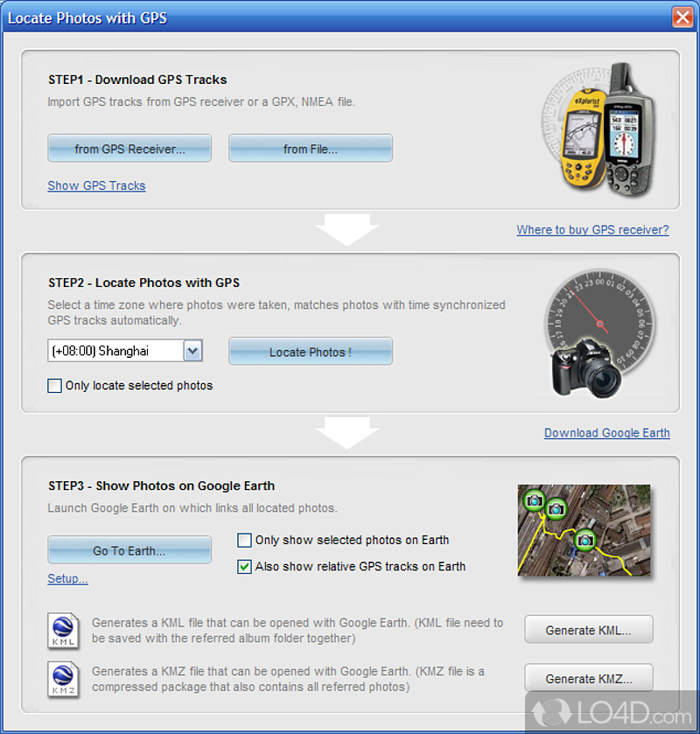Open Where to buy GPS receiver link
This screenshot has height=734, width=700.
(x=592, y=230)
